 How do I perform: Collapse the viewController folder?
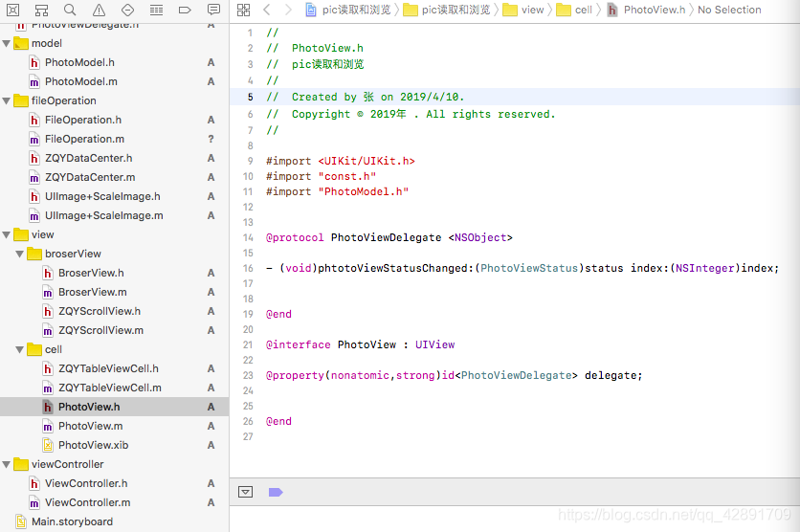point(7,464)
